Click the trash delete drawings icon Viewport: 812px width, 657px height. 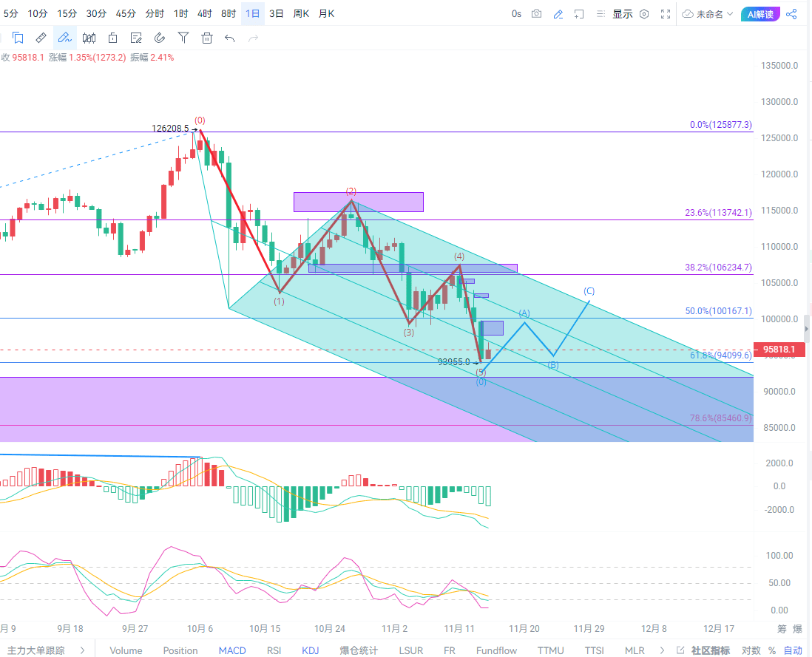pyautogui.click(x=207, y=38)
